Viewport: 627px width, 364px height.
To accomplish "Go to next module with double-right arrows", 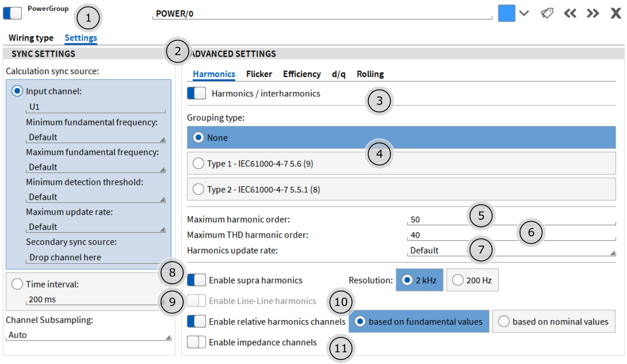I will point(593,13).
